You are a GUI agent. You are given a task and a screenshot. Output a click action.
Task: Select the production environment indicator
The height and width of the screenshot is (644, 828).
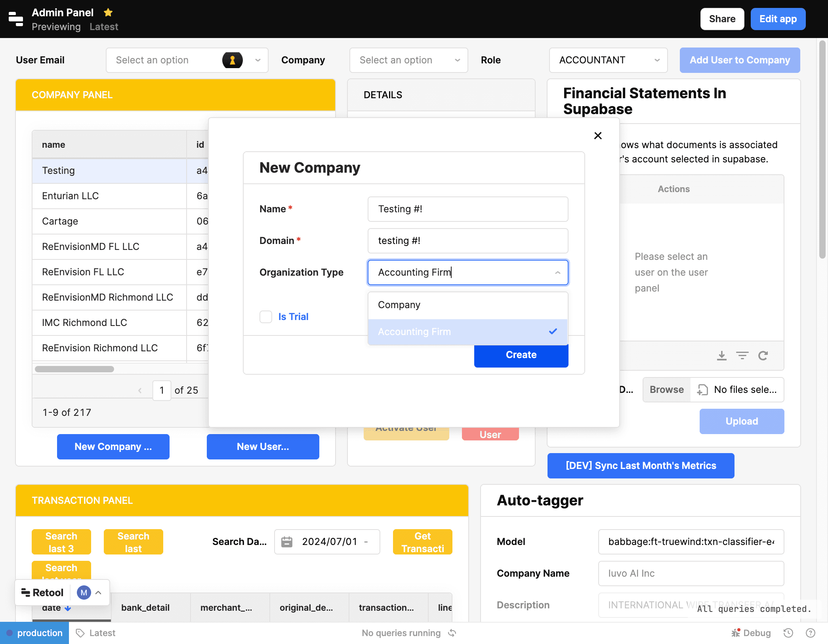[34, 633]
